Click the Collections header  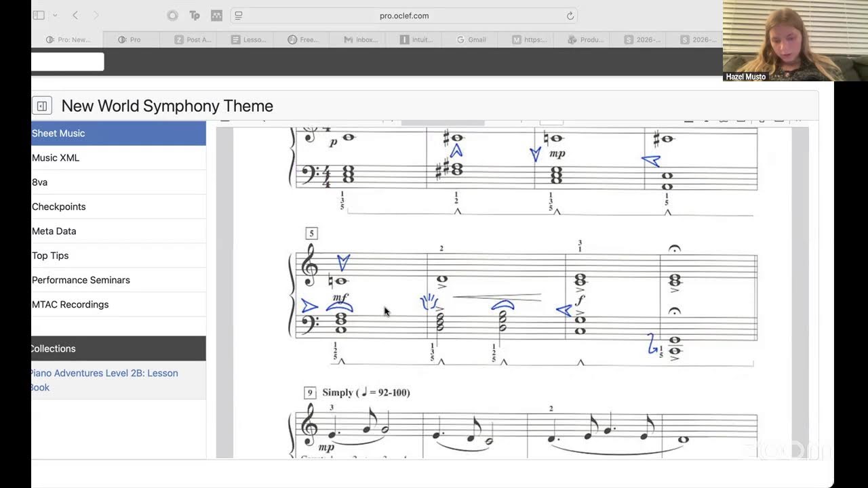pyautogui.click(x=119, y=348)
